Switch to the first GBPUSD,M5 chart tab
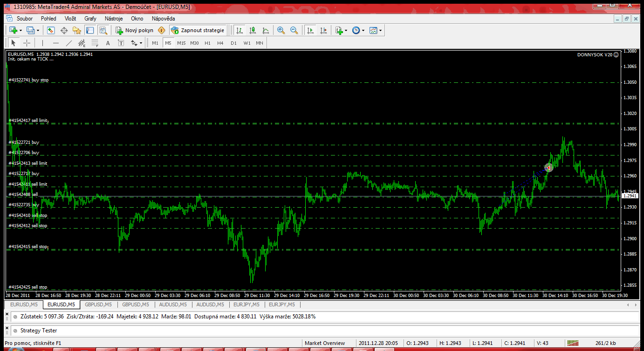Viewport: 644px width, 351px height. pos(98,305)
